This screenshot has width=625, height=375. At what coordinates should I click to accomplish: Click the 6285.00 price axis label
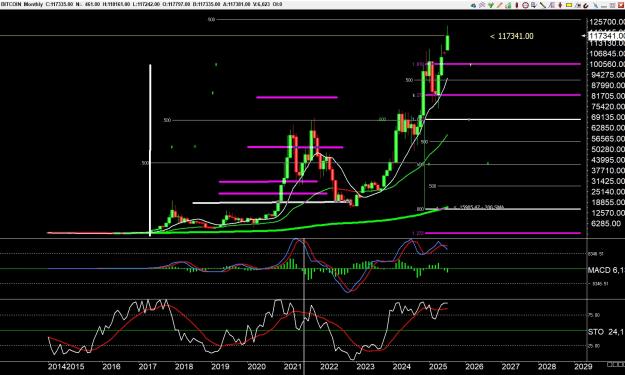pos(606,224)
